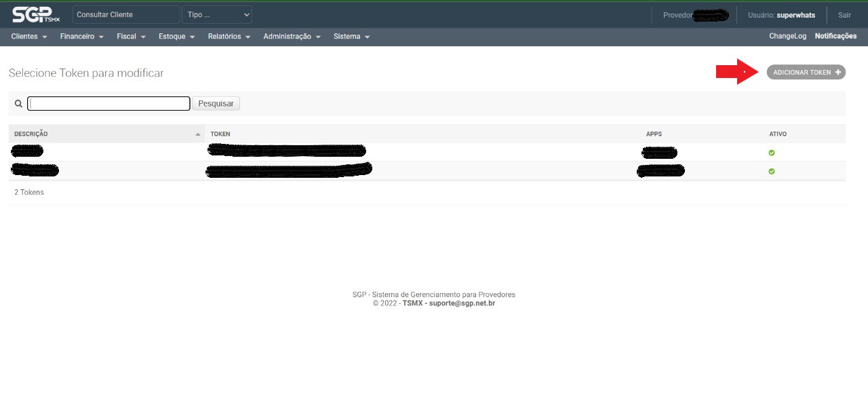Open the ChangeLog link
868x397 pixels.
787,37
